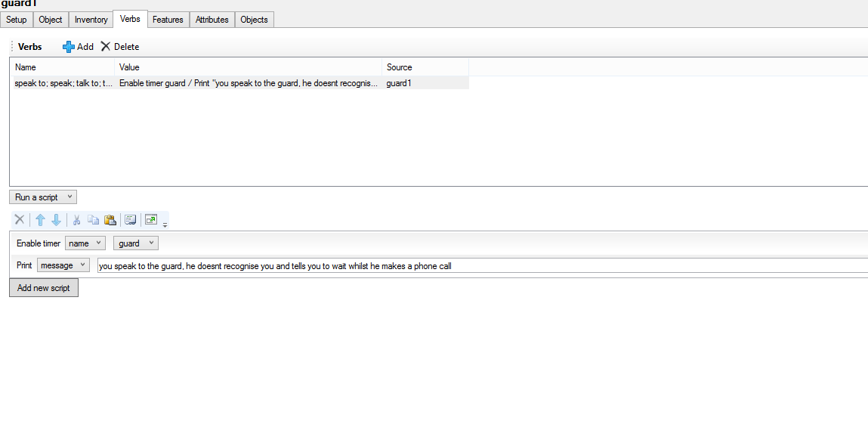
Task: Expand the 'name' dropdown beside Enable timer
Action: click(x=85, y=243)
